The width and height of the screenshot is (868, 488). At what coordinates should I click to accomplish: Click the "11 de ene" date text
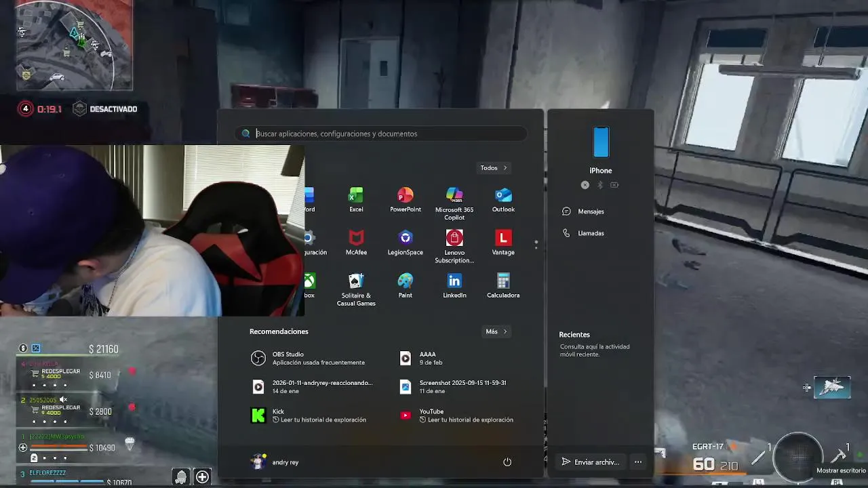point(432,391)
